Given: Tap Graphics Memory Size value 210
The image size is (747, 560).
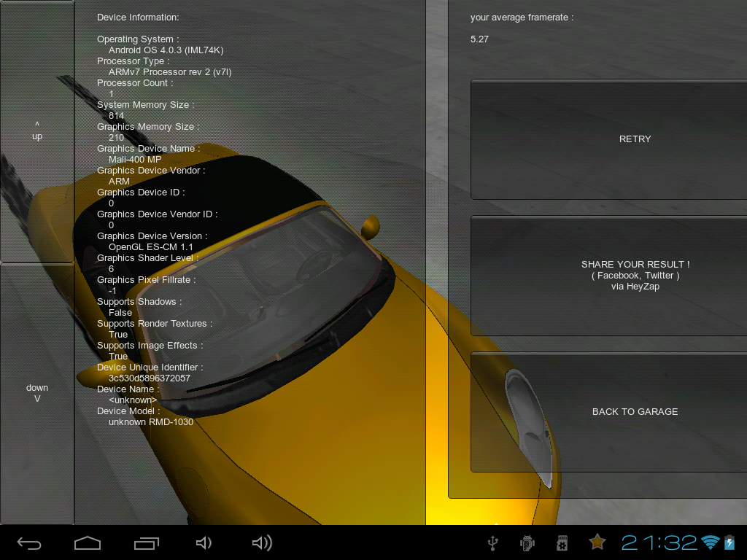Looking at the screenshot, I should coord(116,138).
